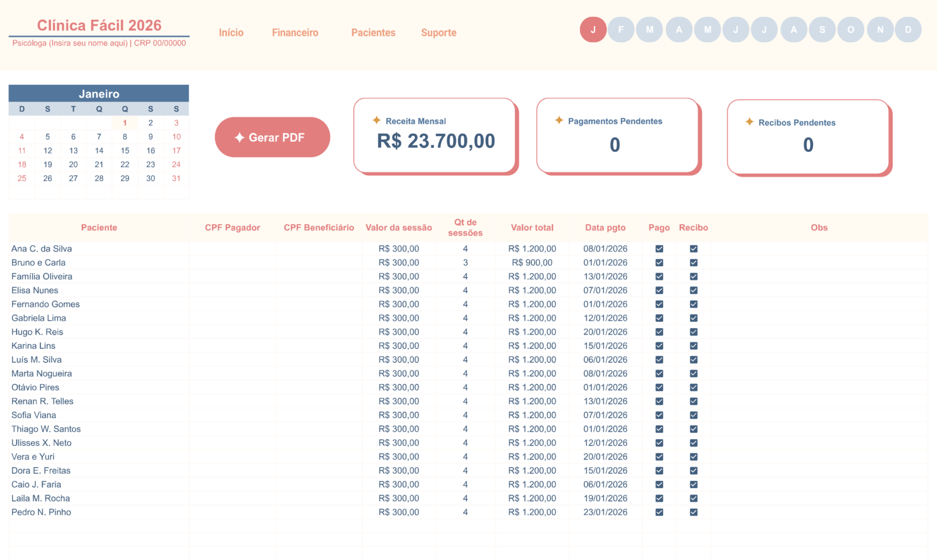Uncheck the Pago checkbox for Ana C. da Silva
Viewport: 937px width, 560px height.
pos(659,249)
